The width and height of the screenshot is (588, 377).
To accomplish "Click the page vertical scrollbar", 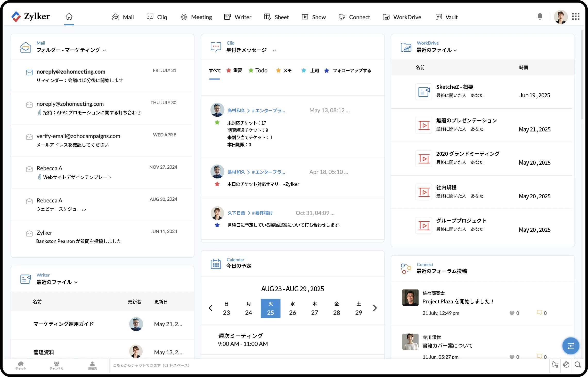I will (582, 75).
